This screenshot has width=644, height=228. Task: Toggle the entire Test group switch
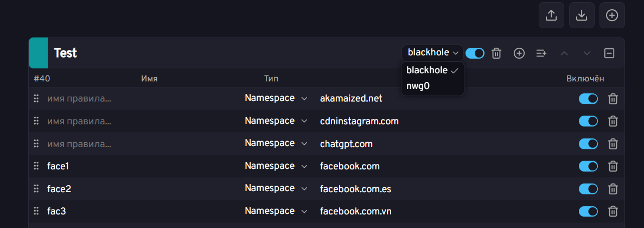[x=475, y=53]
